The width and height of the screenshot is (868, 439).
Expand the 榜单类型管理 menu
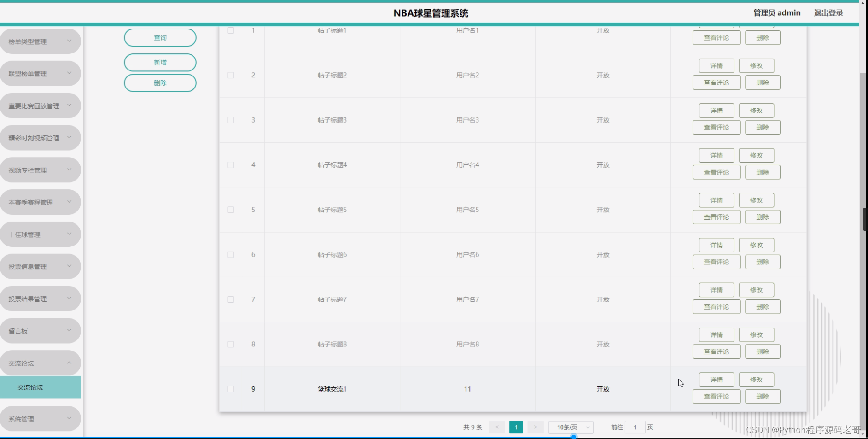coord(41,41)
